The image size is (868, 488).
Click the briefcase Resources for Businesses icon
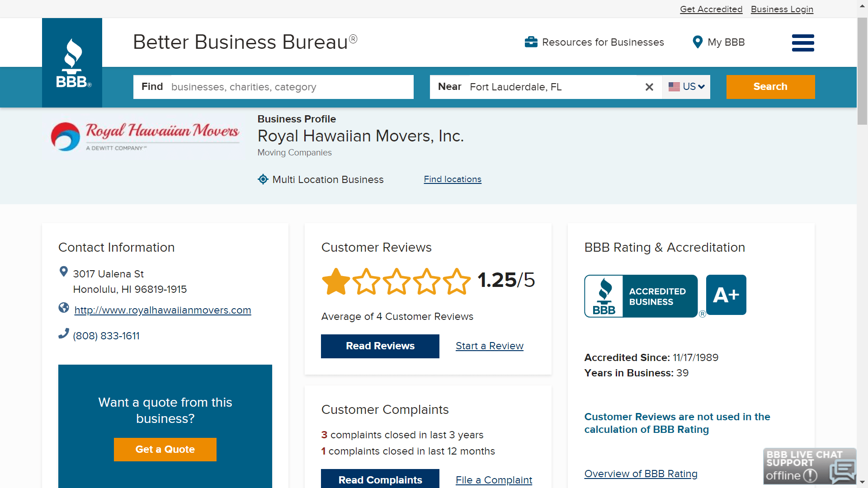coord(531,42)
